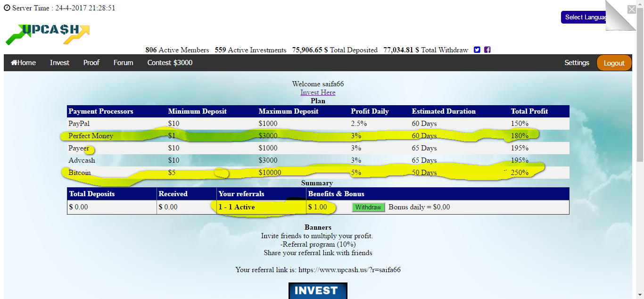Click the green Withdraw button

pos(368,208)
